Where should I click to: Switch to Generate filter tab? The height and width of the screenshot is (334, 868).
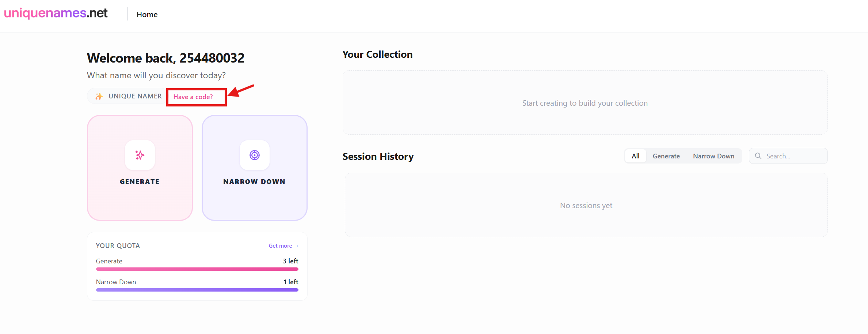click(x=666, y=156)
